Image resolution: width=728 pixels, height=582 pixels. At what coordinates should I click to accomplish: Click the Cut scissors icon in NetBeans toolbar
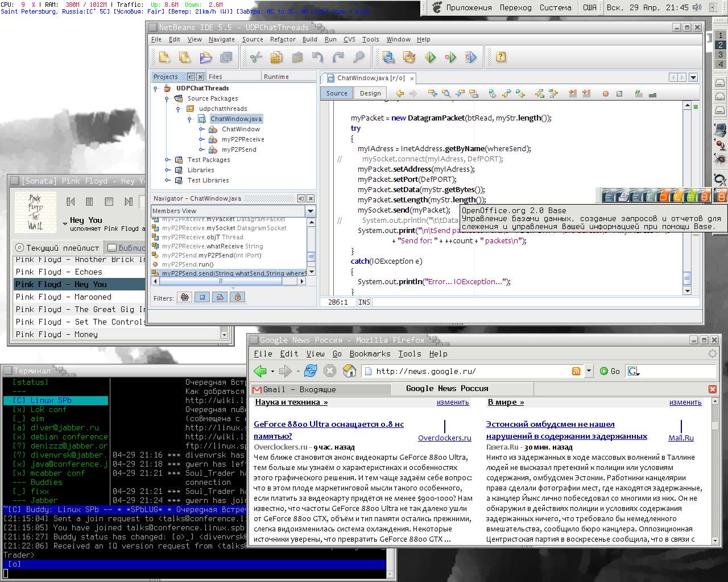tap(256, 57)
